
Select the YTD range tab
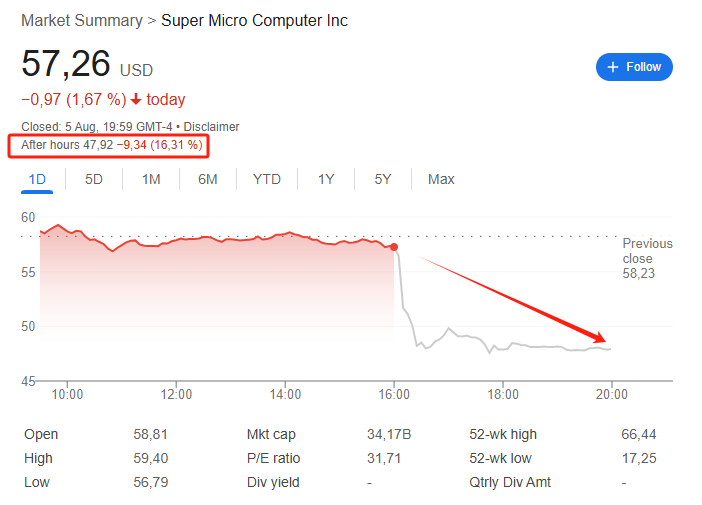coord(267,179)
